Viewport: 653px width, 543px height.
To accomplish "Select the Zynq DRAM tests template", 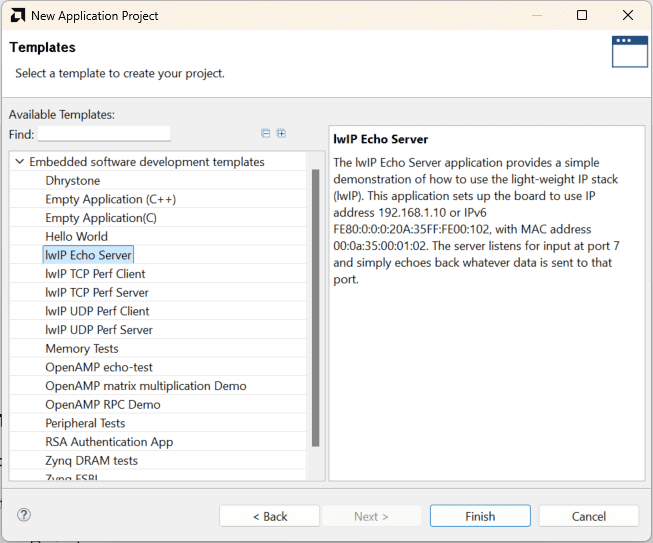I will point(91,461).
